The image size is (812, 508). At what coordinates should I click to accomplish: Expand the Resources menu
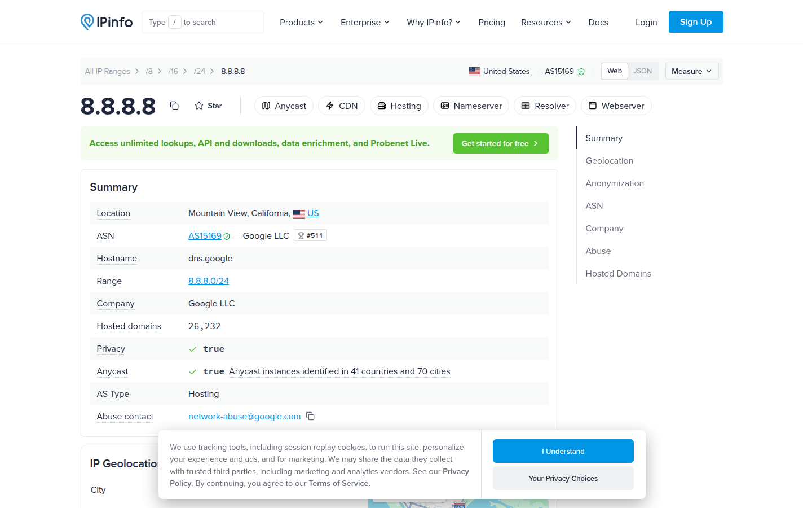click(x=546, y=22)
